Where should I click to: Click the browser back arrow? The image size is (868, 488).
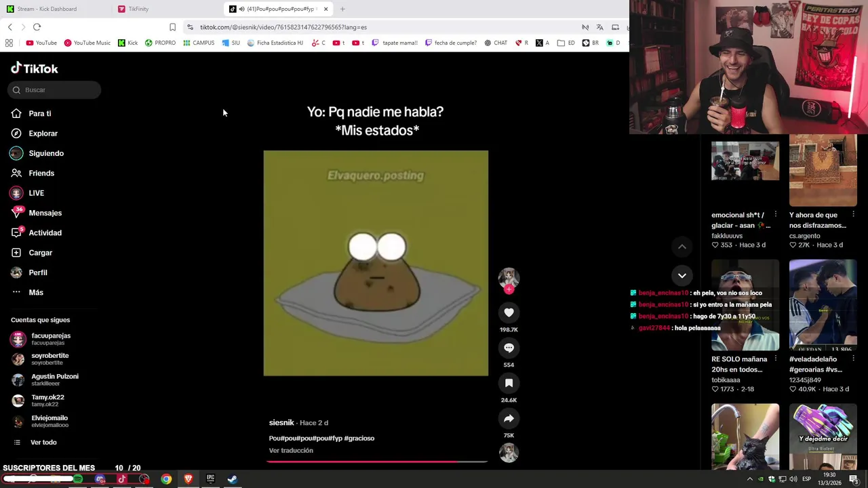(x=9, y=27)
